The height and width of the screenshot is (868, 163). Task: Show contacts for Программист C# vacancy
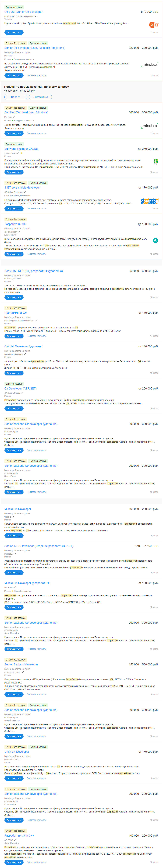(x=36, y=336)
